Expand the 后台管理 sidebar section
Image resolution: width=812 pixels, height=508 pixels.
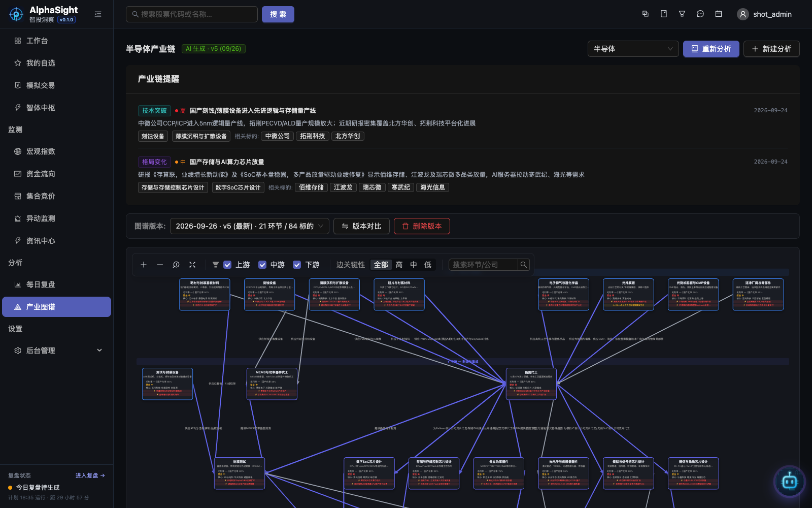coord(56,351)
